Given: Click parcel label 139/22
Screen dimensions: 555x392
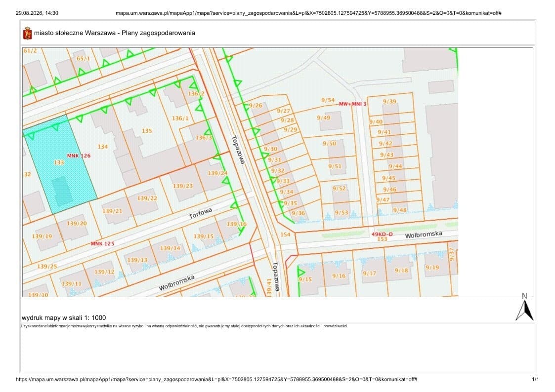Looking at the screenshot, I should (x=147, y=198).
